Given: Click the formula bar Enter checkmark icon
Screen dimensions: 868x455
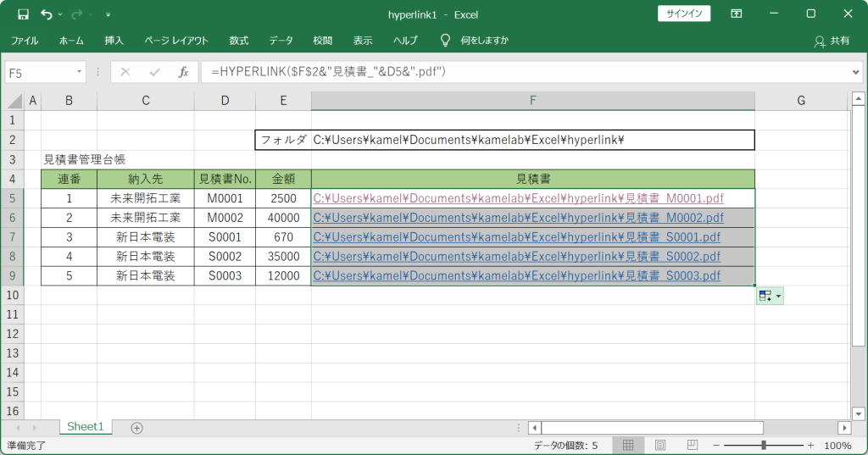Looking at the screenshot, I should click(x=154, y=72).
